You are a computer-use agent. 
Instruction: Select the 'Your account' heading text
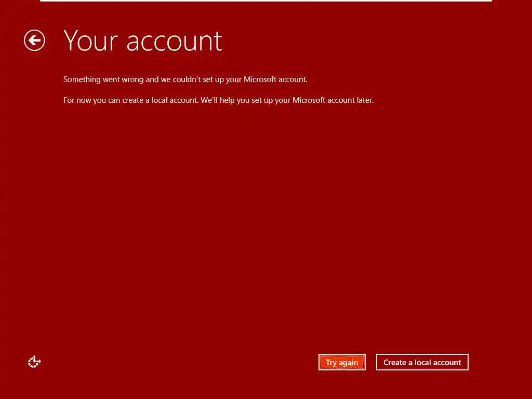[x=143, y=41]
